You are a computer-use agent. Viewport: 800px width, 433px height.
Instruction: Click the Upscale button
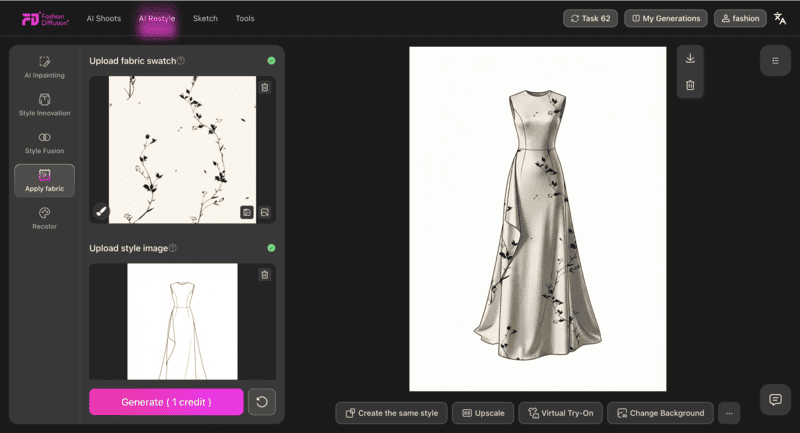pos(483,413)
